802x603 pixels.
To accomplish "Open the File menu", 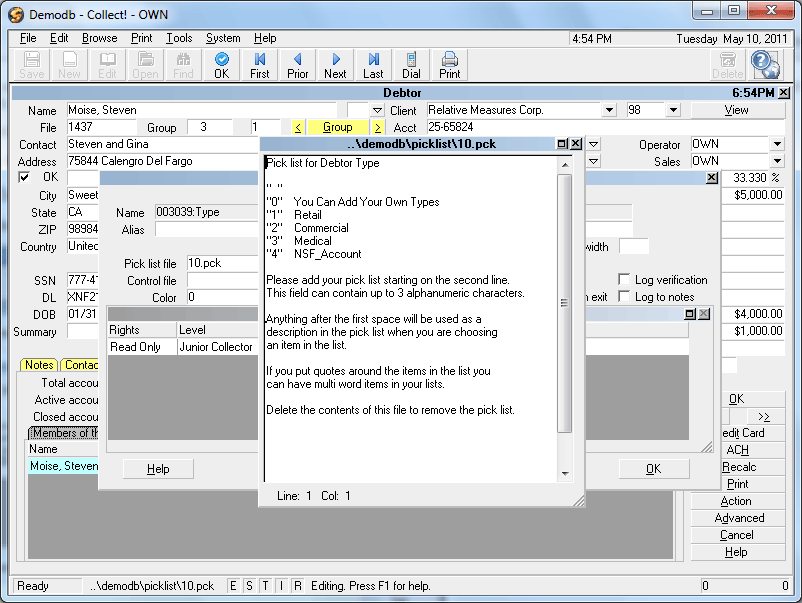I will pos(28,38).
